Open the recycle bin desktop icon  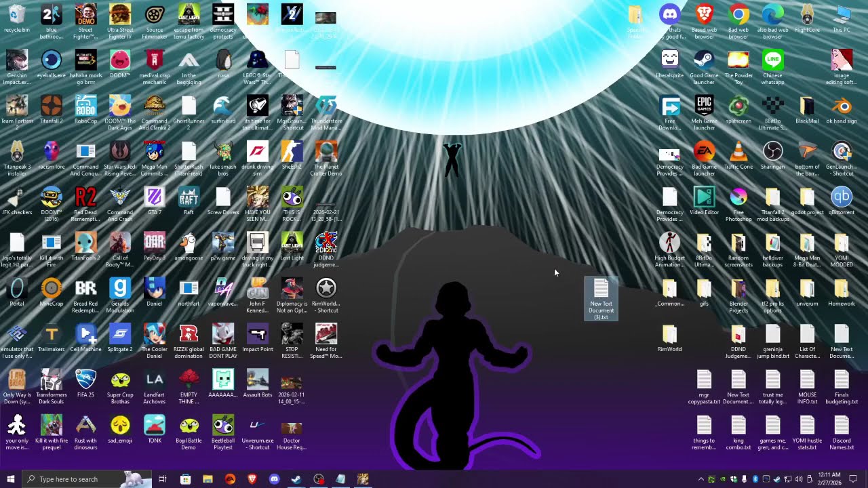(17, 18)
